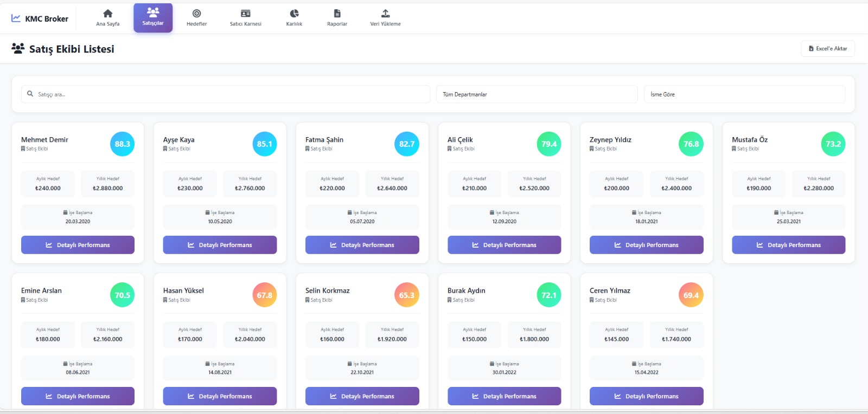Screen dimensions: 868x414
Task: Open the Raporlar document icon
Action: point(337,14)
